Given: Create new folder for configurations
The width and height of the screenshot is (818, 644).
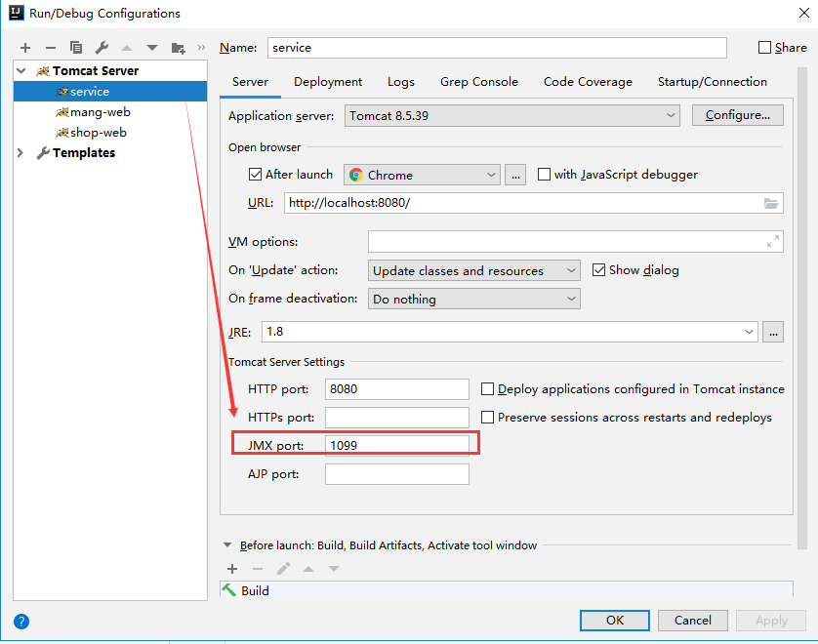Looking at the screenshot, I should click(x=178, y=48).
